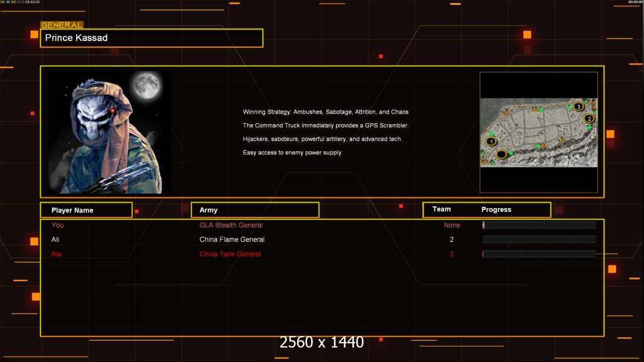Click the Progress column header
Viewport: 644px width, 362px height.
[x=496, y=209]
